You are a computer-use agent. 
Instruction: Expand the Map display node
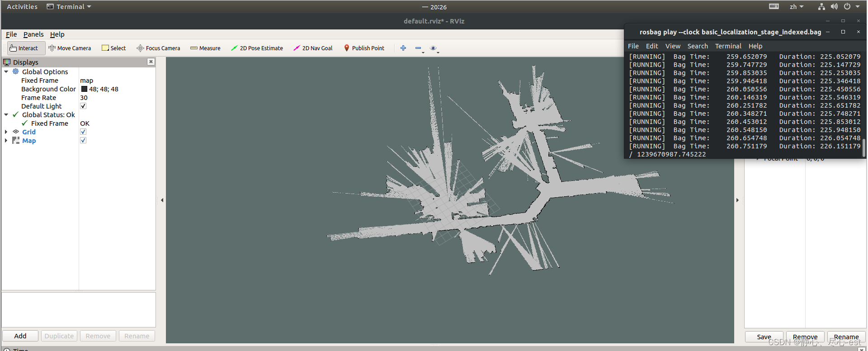(x=6, y=140)
